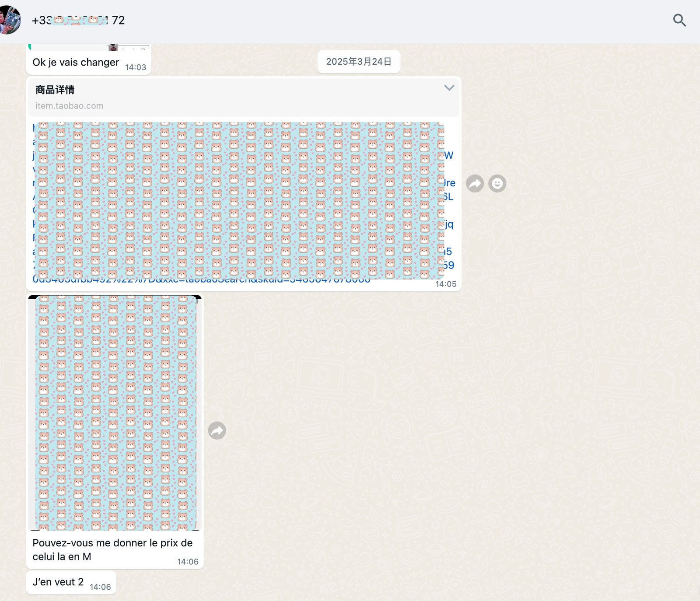700x601 pixels.
Task: Open search in this conversation
Action: (x=679, y=20)
